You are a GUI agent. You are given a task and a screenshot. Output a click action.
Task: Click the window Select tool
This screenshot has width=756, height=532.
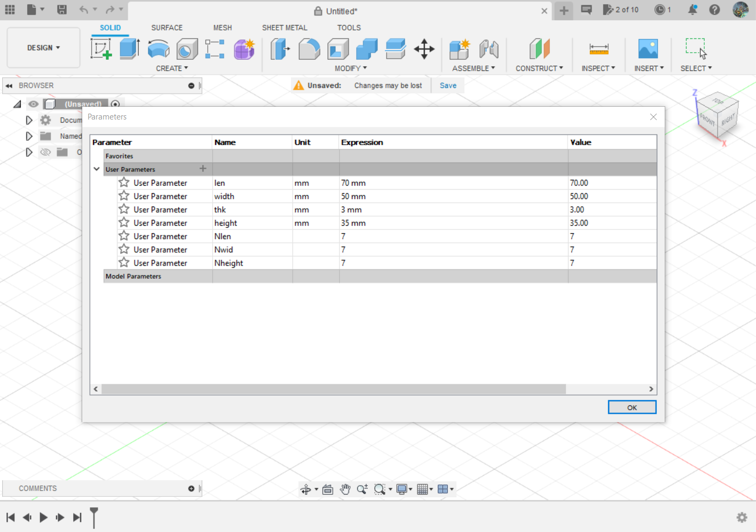696,48
